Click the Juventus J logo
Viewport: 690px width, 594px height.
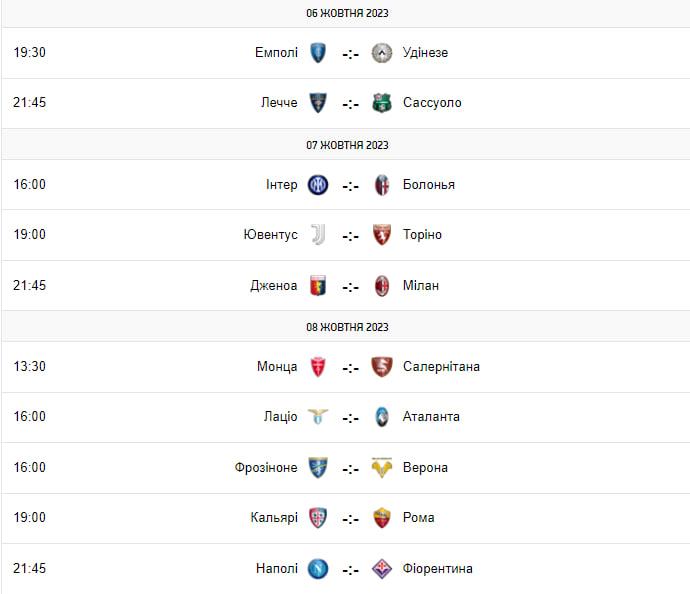pos(318,235)
